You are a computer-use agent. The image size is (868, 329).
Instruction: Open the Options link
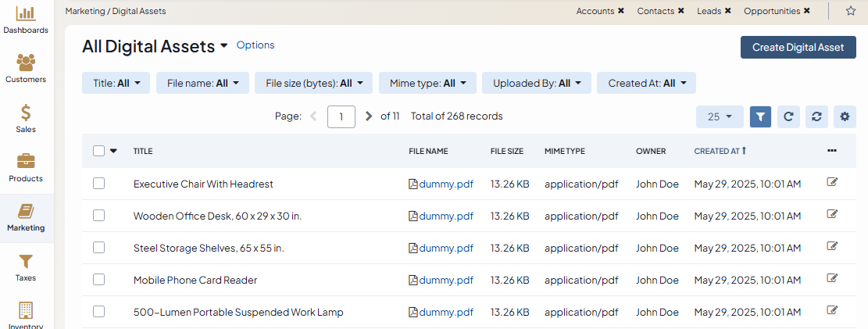click(255, 45)
